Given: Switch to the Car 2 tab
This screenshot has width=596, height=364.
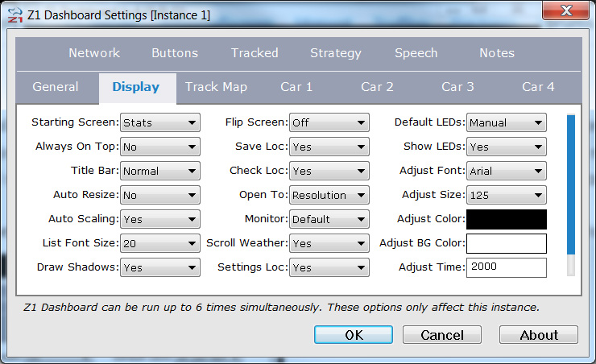Looking at the screenshot, I should (377, 87).
